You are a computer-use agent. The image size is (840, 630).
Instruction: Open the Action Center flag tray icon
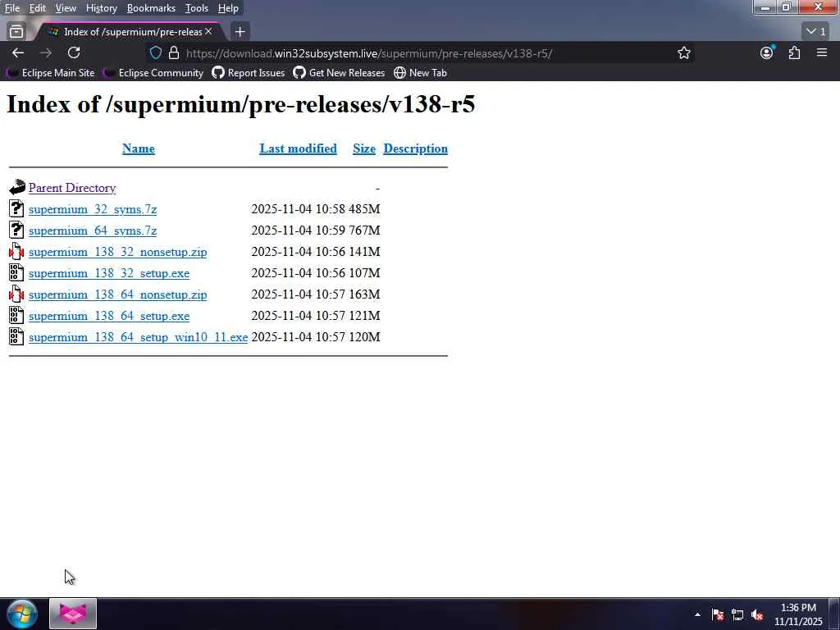point(718,614)
